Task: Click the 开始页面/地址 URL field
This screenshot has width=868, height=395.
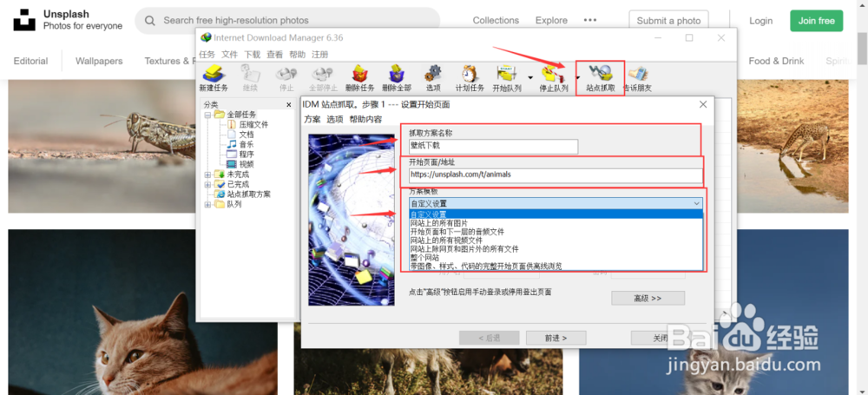Action: [x=556, y=175]
